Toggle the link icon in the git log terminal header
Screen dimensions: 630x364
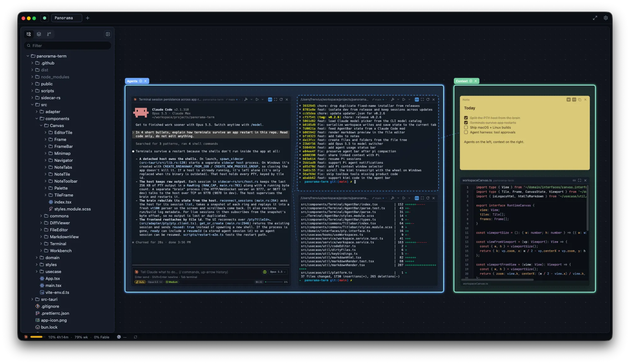click(417, 100)
